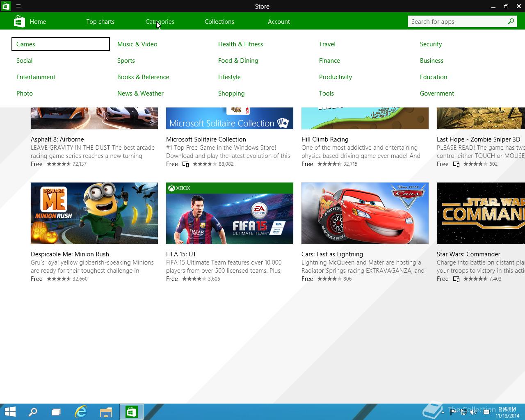Open Food & Dining category

[x=238, y=61]
